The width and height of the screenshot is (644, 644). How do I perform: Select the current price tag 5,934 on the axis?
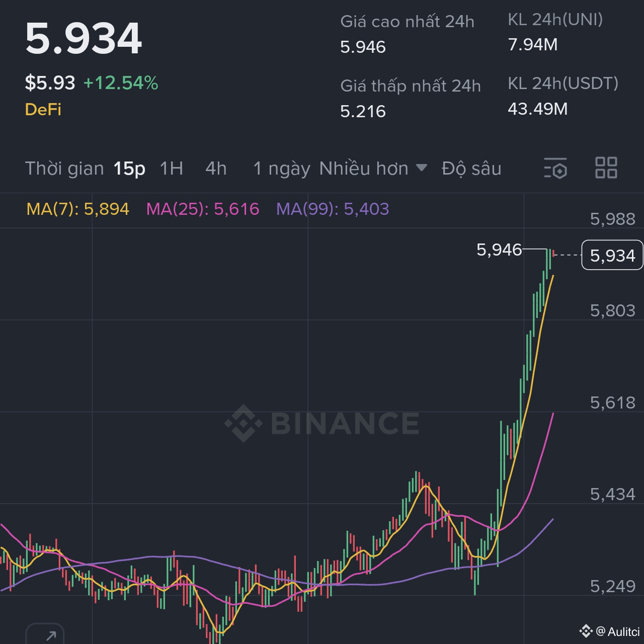click(612, 256)
